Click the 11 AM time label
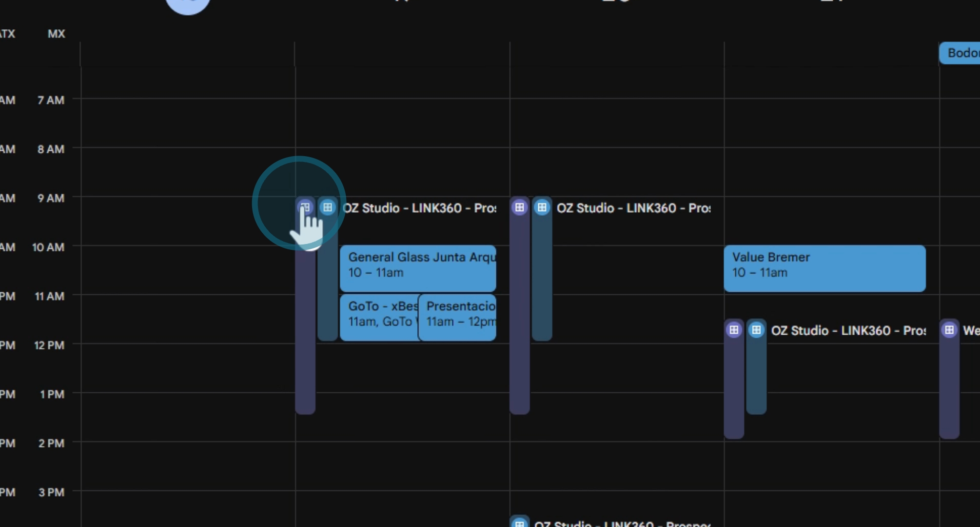 pos(49,296)
